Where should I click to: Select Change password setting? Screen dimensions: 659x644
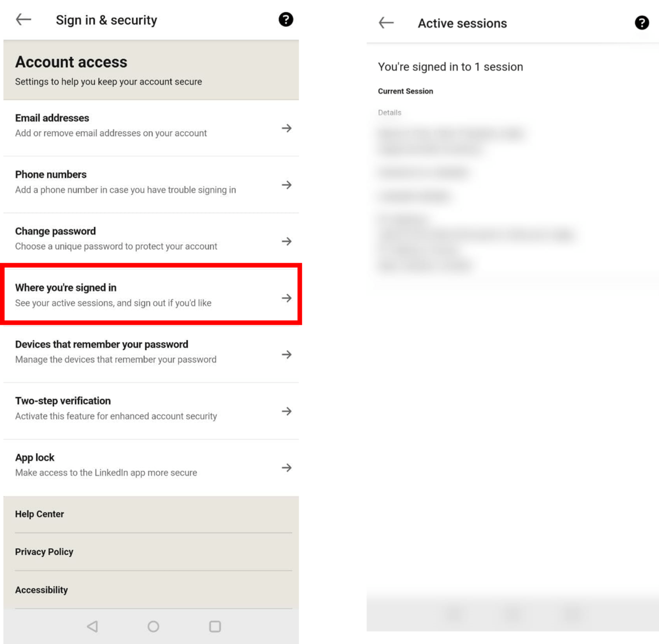pyautogui.click(x=151, y=241)
